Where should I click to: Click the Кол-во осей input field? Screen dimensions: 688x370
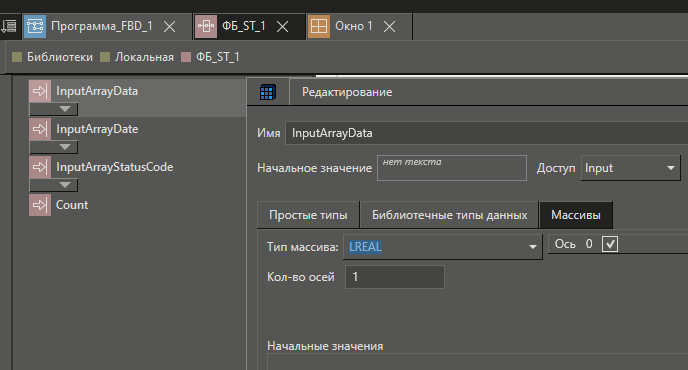point(395,277)
